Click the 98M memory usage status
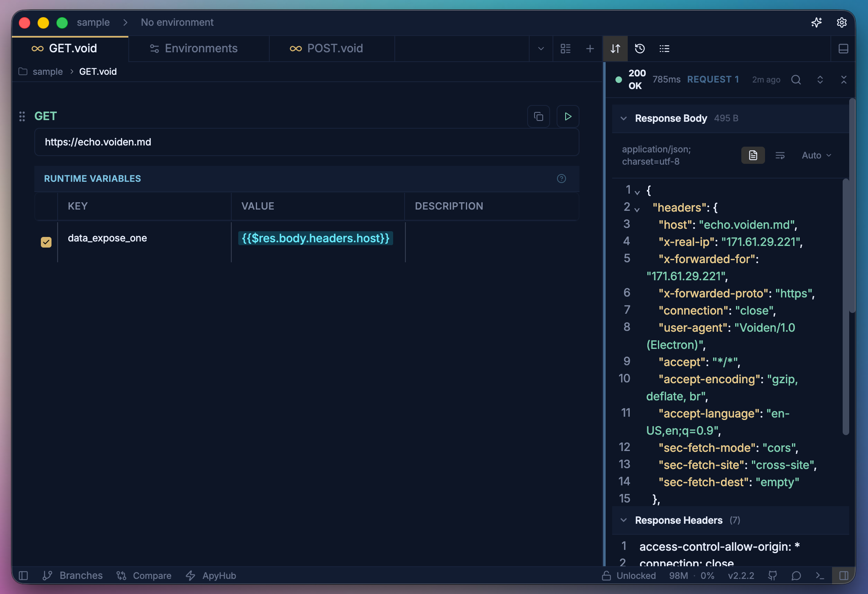This screenshot has width=868, height=594. pyautogui.click(x=678, y=576)
